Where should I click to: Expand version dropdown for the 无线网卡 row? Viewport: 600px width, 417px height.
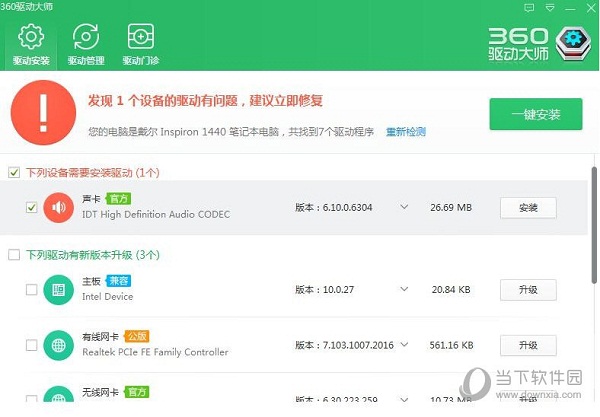[x=404, y=400]
